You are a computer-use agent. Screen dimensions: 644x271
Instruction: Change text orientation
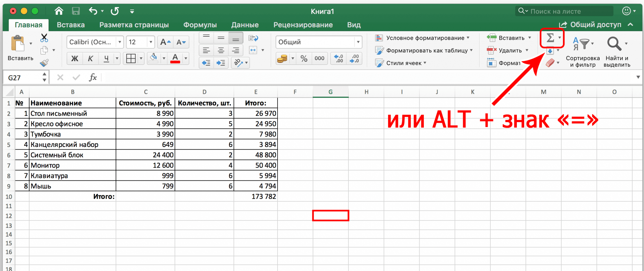[238, 63]
